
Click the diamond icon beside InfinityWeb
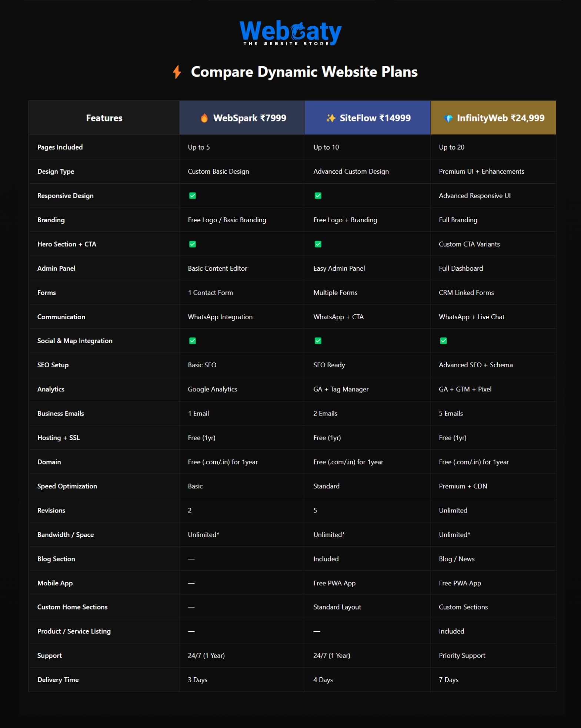click(448, 118)
